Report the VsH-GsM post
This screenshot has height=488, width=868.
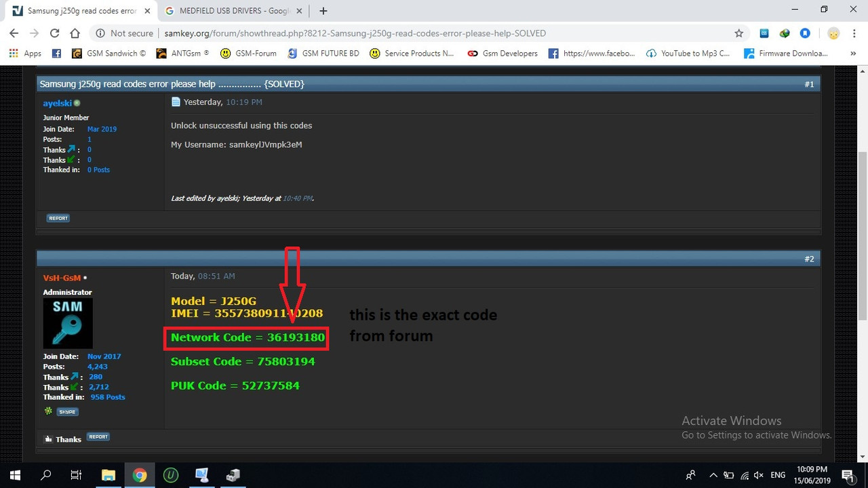98,436
